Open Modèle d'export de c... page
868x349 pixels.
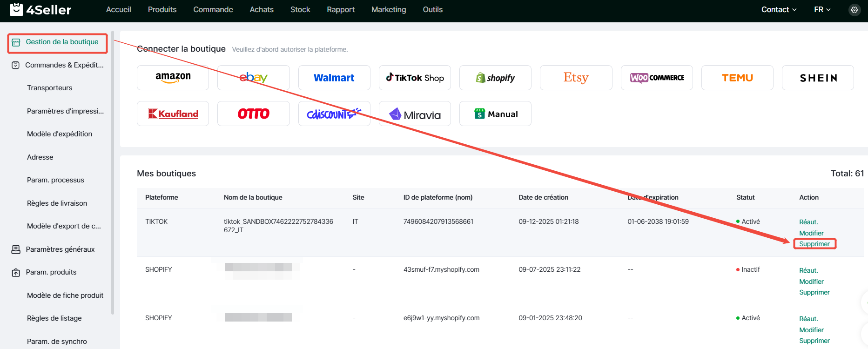64,226
